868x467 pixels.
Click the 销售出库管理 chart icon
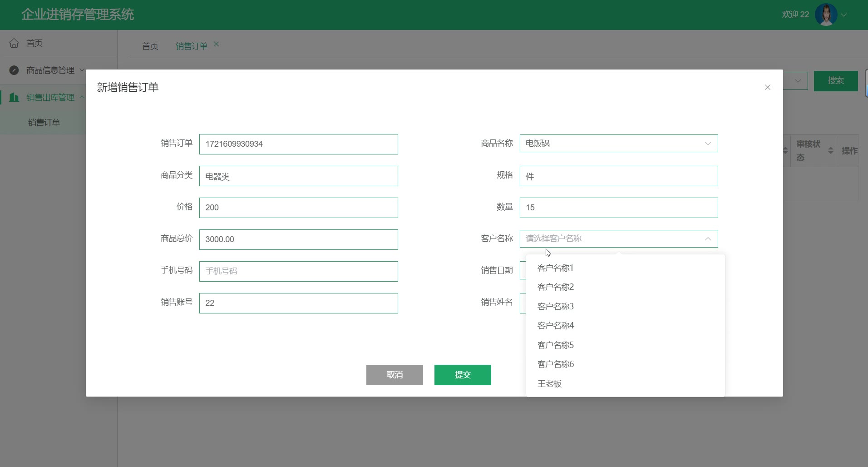[14, 98]
